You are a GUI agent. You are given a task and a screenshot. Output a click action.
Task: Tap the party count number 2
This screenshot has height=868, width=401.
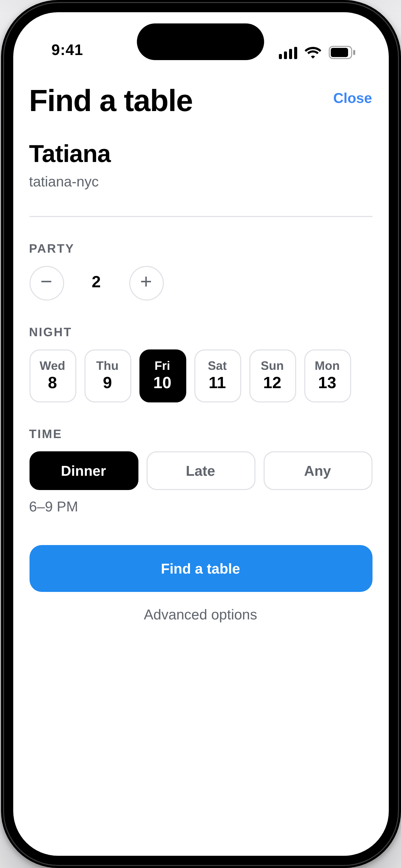click(96, 282)
